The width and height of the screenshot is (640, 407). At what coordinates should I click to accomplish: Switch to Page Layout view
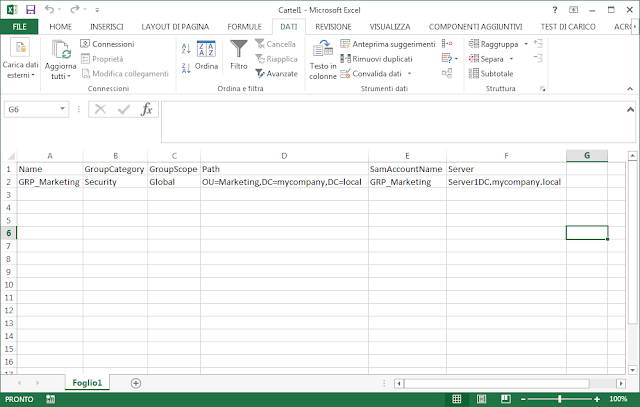(481, 399)
